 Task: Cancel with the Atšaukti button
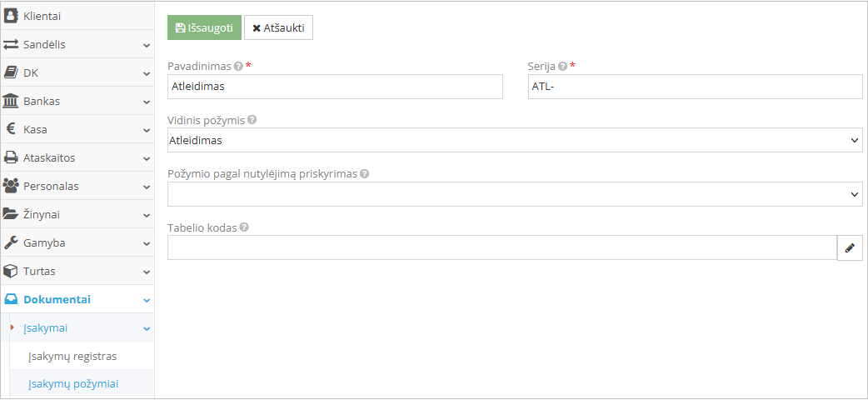pyautogui.click(x=278, y=27)
